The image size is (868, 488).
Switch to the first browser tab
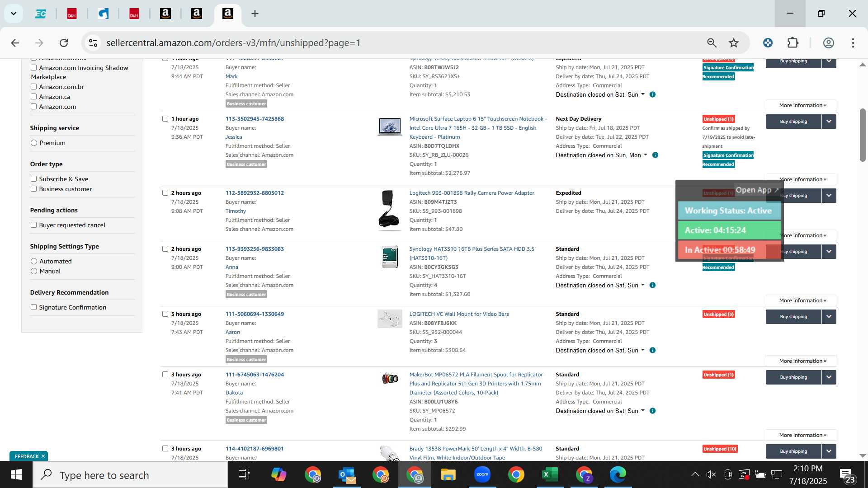pos(41,14)
